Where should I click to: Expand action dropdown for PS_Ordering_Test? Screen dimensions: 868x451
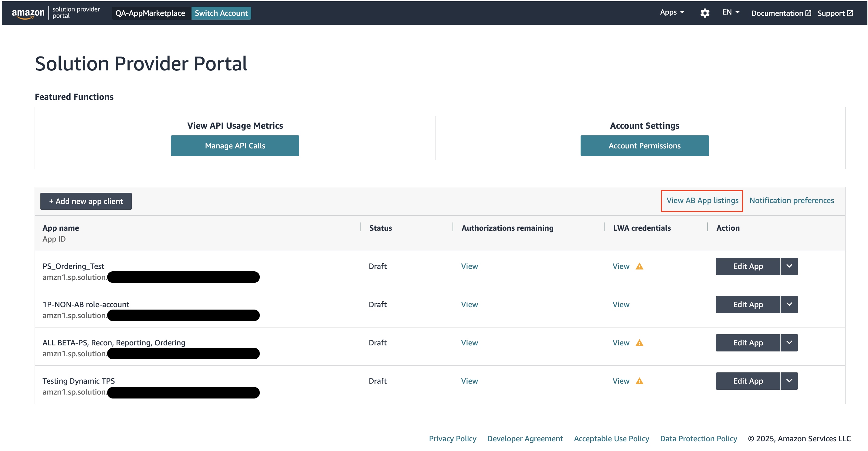click(x=789, y=266)
